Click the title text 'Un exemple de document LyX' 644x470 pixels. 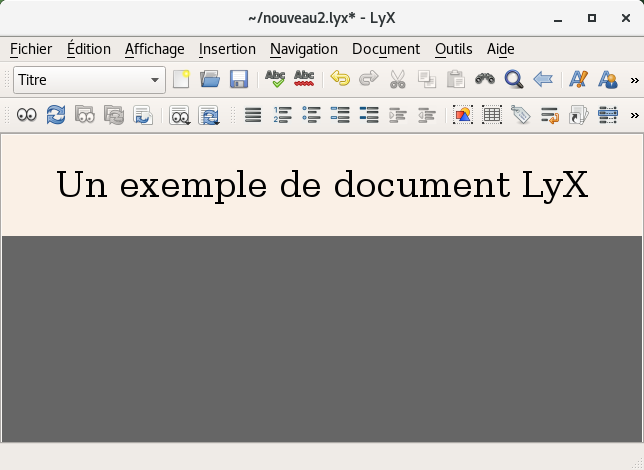point(322,185)
